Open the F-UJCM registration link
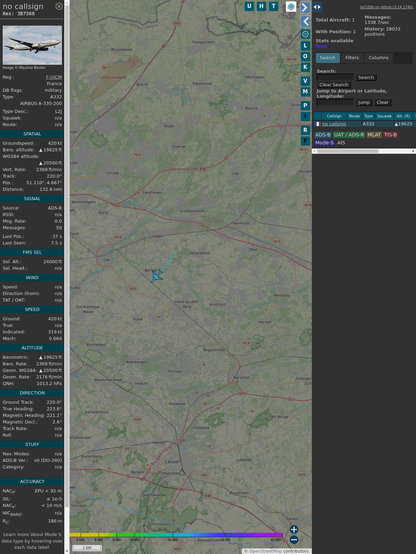The width and height of the screenshot is (416, 554). pos(54,77)
